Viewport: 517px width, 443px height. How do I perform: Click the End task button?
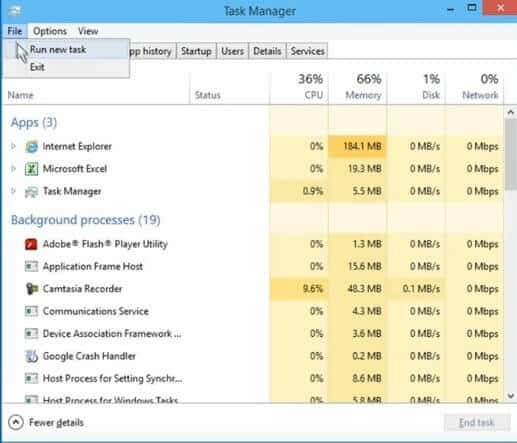pos(477,423)
